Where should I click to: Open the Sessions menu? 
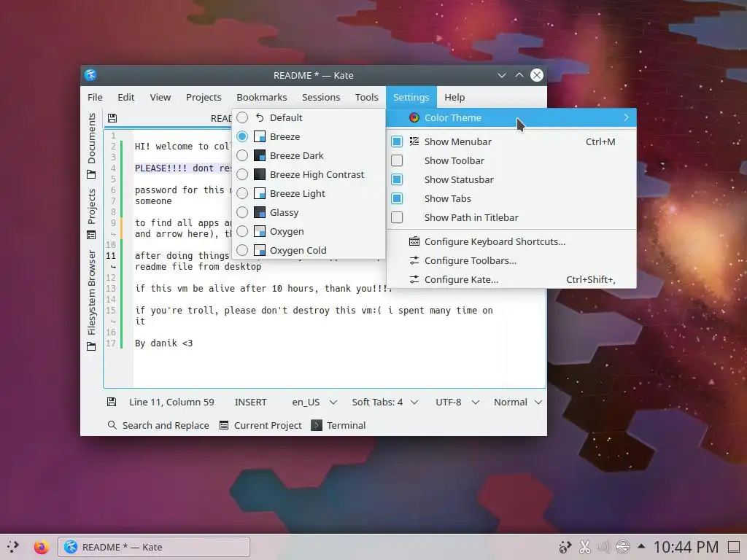click(321, 97)
